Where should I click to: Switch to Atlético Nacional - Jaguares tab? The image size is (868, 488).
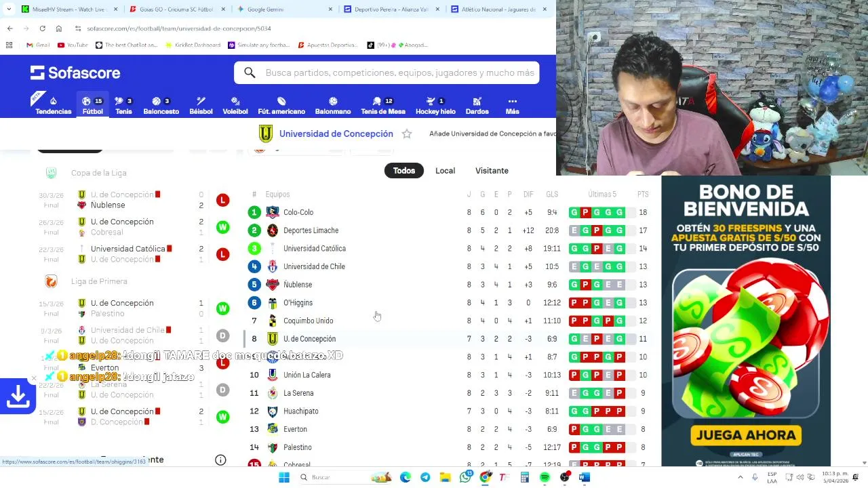point(498,9)
